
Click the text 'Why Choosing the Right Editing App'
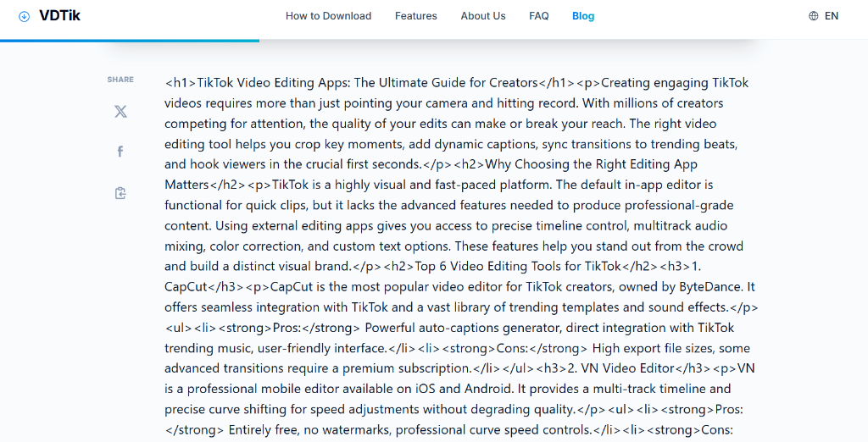(x=591, y=164)
